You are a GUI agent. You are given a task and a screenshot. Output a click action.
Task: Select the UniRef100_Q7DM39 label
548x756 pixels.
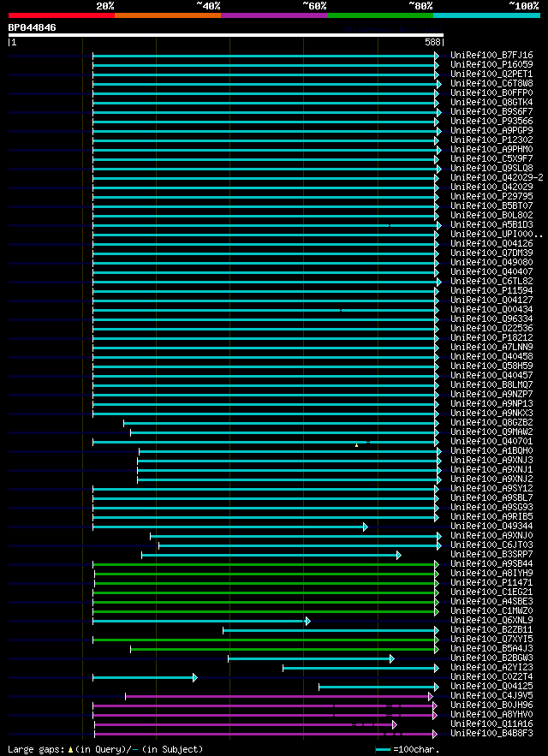click(x=491, y=253)
